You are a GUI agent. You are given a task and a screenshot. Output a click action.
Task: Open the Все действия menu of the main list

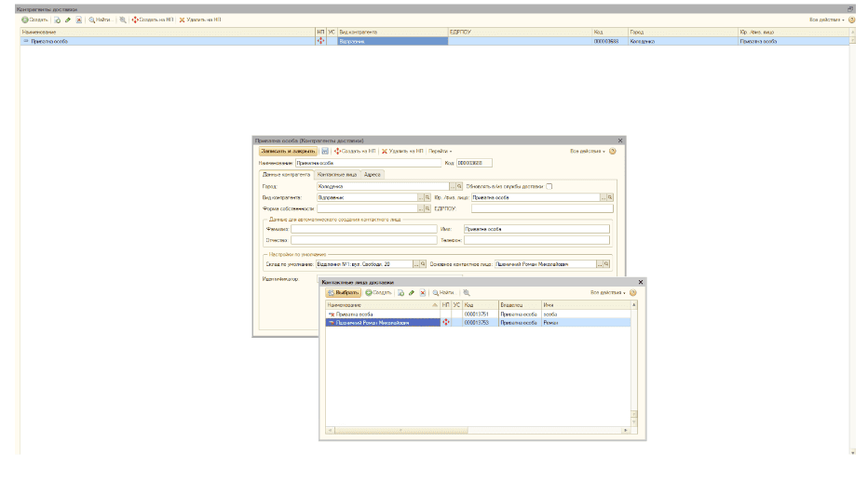(x=826, y=20)
